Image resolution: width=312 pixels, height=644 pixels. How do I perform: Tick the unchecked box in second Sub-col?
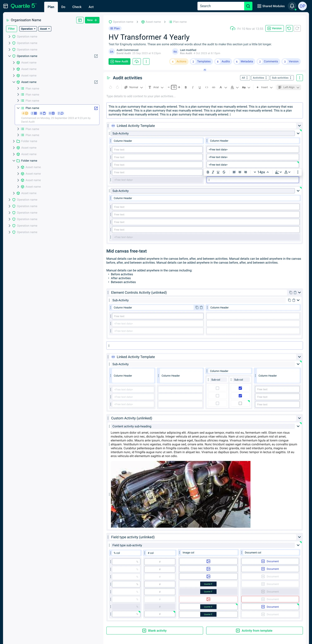point(240,403)
